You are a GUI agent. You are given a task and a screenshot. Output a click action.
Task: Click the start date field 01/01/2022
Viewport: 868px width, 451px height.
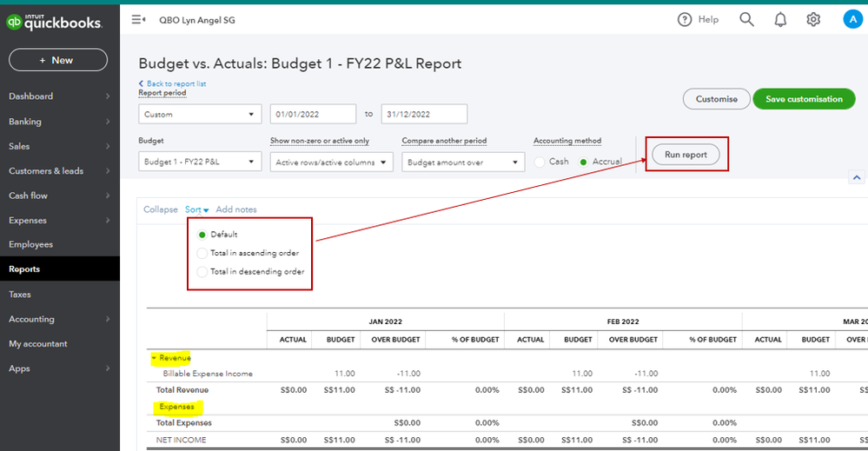click(314, 114)
